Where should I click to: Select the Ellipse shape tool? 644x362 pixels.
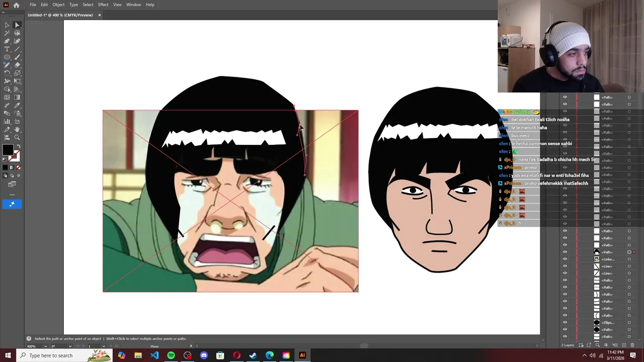(7, 57)
